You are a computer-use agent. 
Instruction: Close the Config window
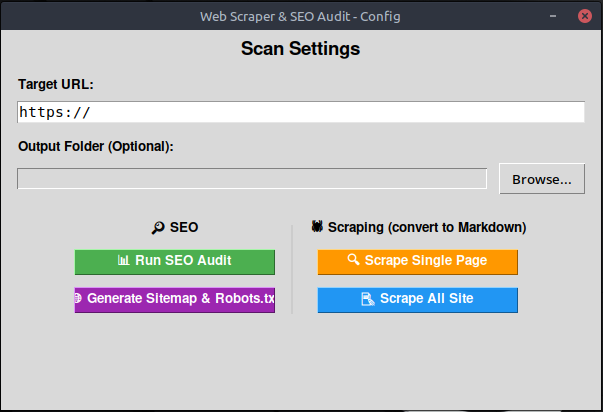585,16
